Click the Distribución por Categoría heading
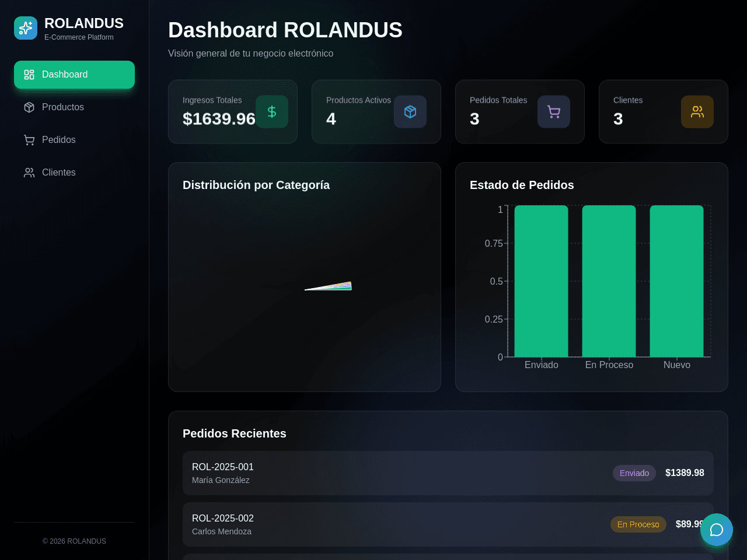Image resolution: width=747 pixels, height=560 pixels. [256, 185]
